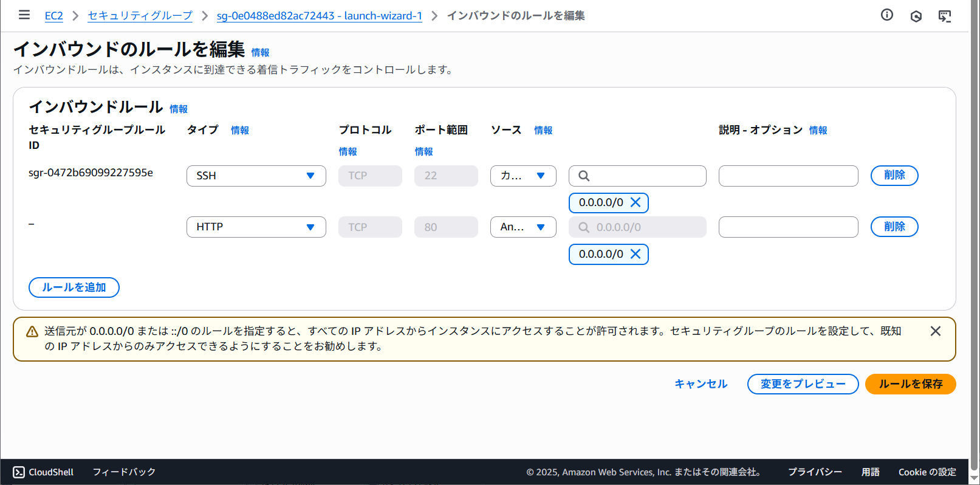Click ルールを保存 button
The height and width of the screenshot is (485, 980).
910,384
